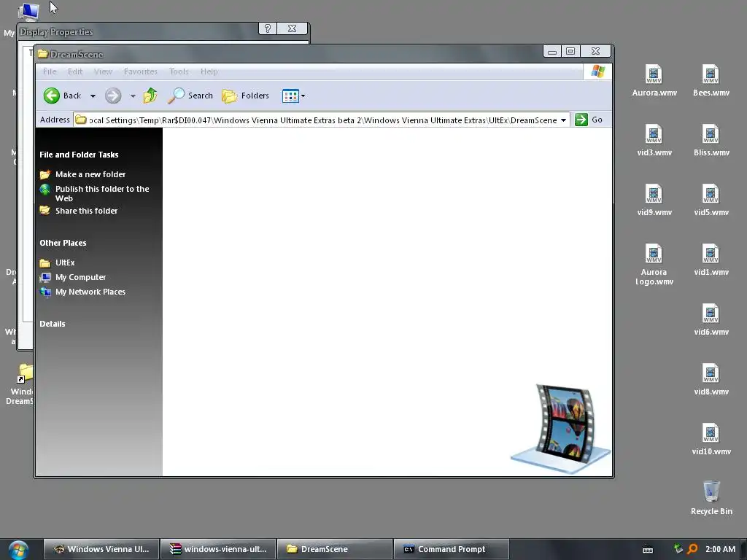The height and width of the screenshot is (560, 747).
Task: Click the clock showing 2:00 AM
Action: [x=720, y=549]
